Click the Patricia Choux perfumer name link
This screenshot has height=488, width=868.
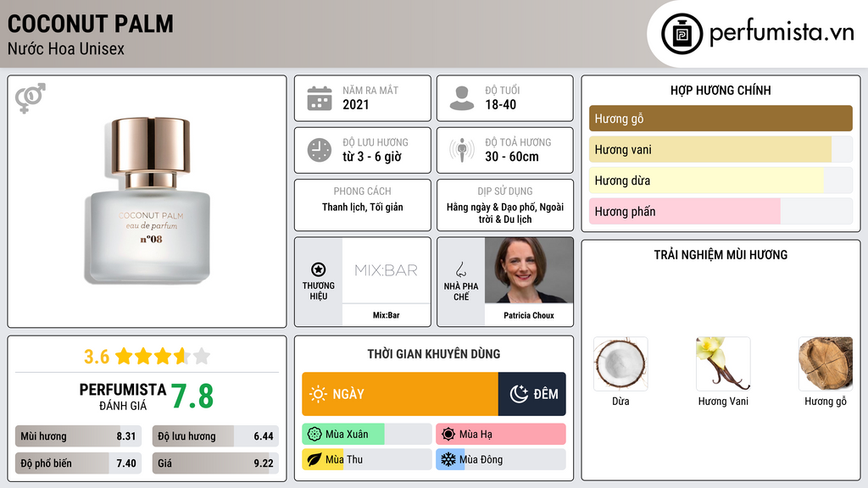[x=529, y=315]
